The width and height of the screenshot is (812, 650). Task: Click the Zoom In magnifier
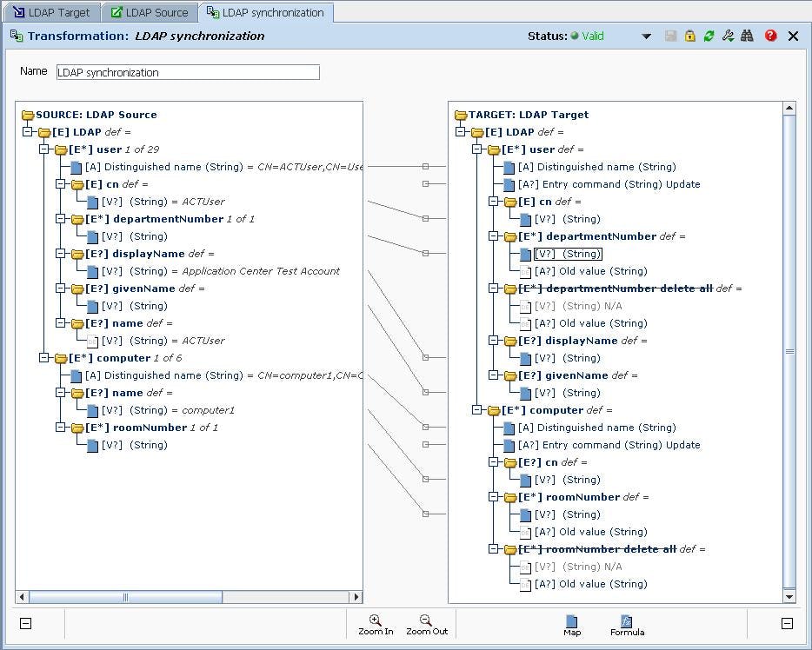pos(376,625)
